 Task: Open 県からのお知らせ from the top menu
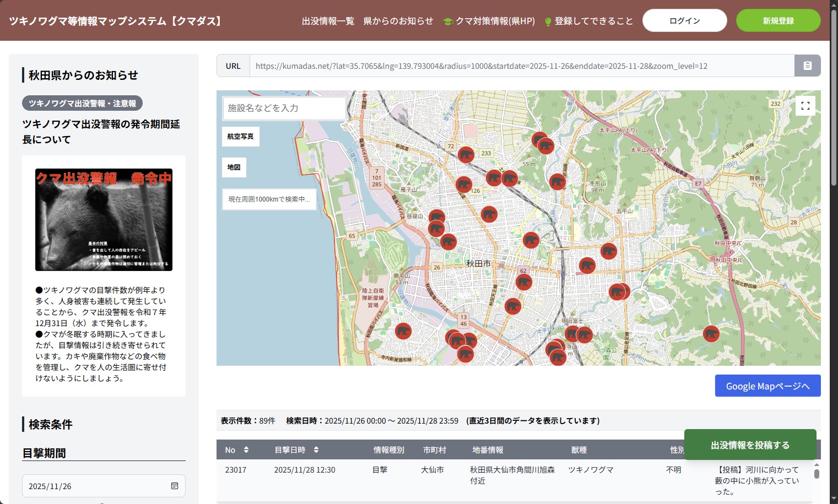[x=398, y=21]
